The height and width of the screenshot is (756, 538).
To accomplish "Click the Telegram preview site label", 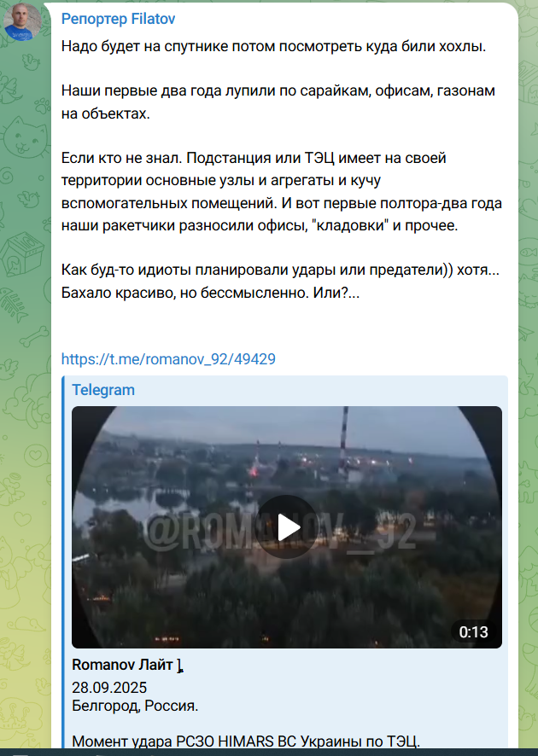I will pyautogui.click(x=103, y=390).
